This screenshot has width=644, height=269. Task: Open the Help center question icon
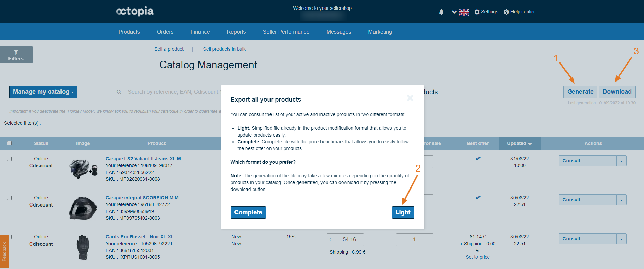click(x=506, y=12)
